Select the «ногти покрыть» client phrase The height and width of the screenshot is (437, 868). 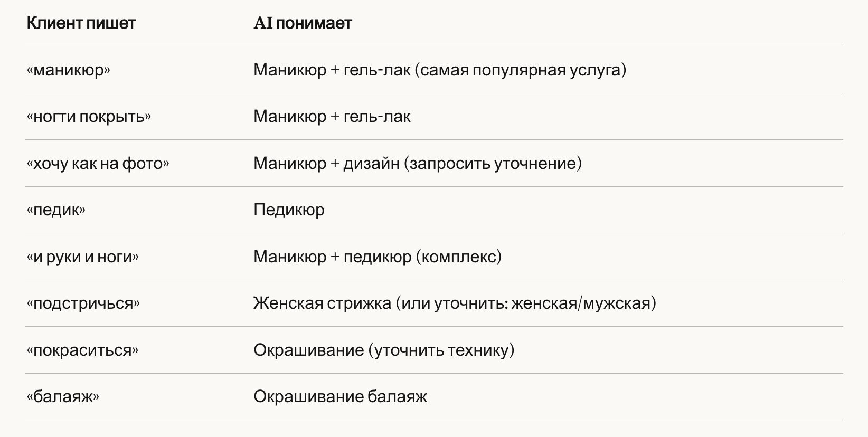88,116
